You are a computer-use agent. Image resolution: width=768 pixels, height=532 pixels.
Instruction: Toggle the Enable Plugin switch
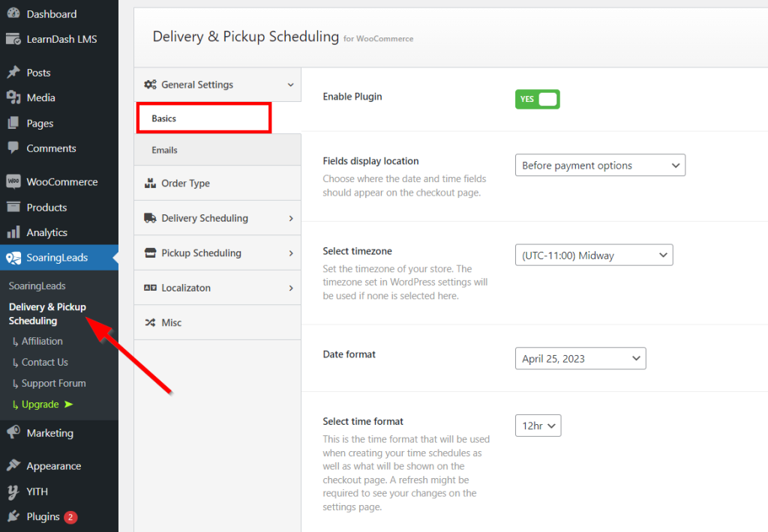pyautogui.click(x=537, y=100)
